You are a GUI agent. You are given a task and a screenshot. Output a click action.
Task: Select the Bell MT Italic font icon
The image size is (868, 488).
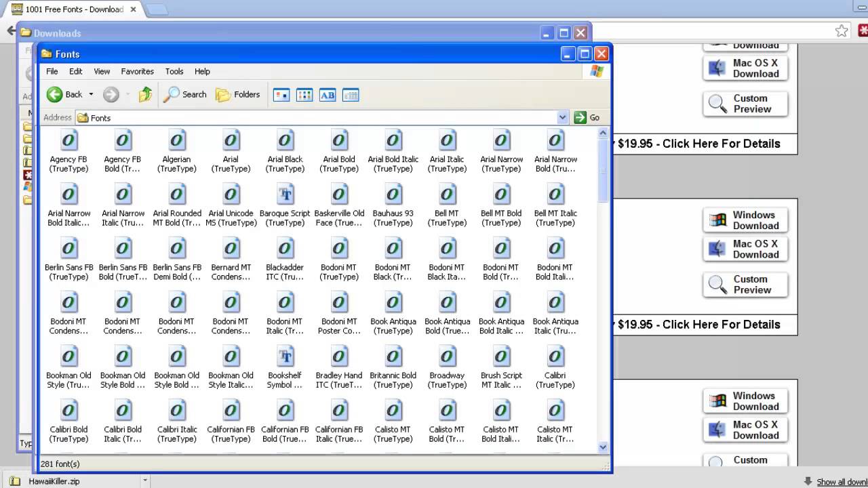tap(555, 195)
